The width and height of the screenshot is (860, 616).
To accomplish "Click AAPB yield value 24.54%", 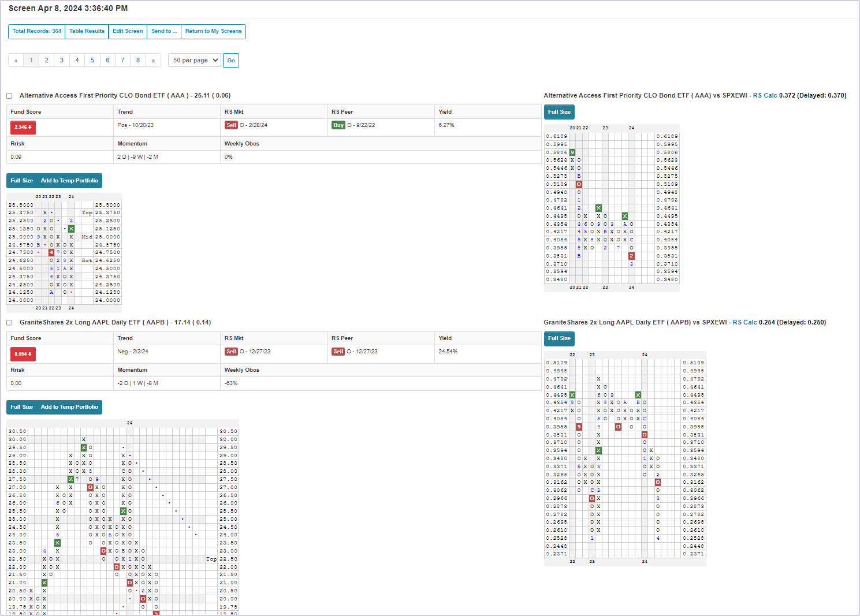I will pyautogui.click(x=448, y=352).
